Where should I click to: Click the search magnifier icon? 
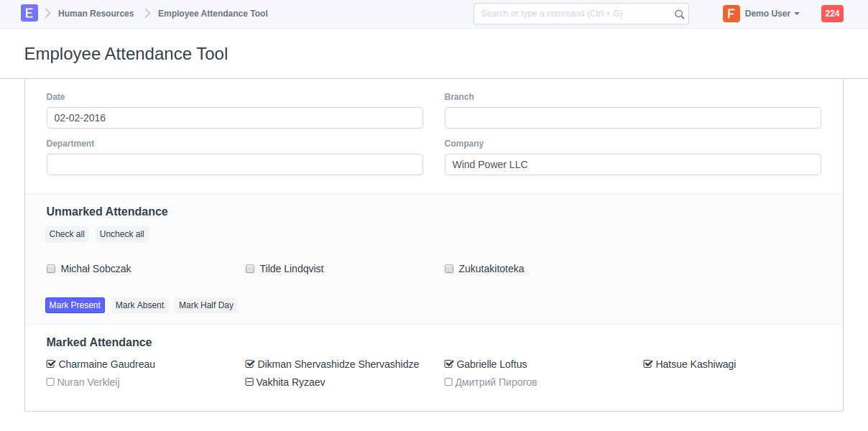click(x=679, y=14)
